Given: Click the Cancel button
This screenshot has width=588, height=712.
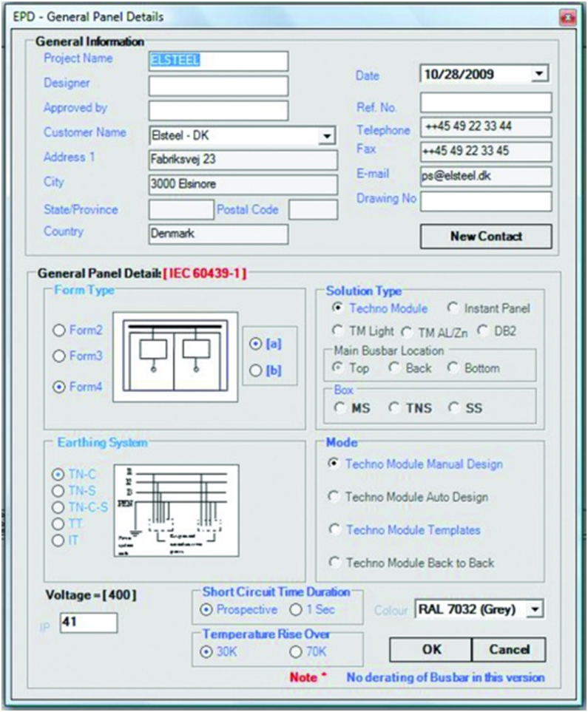Looking at the screenshot, I should [x=509, y=650].
